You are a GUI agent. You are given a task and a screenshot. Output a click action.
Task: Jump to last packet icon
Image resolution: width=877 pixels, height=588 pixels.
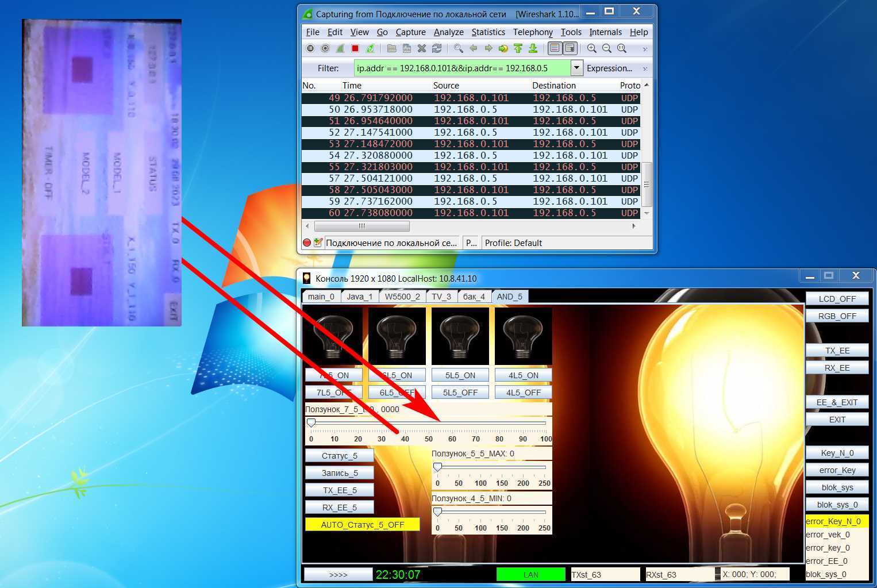point(533,49)
